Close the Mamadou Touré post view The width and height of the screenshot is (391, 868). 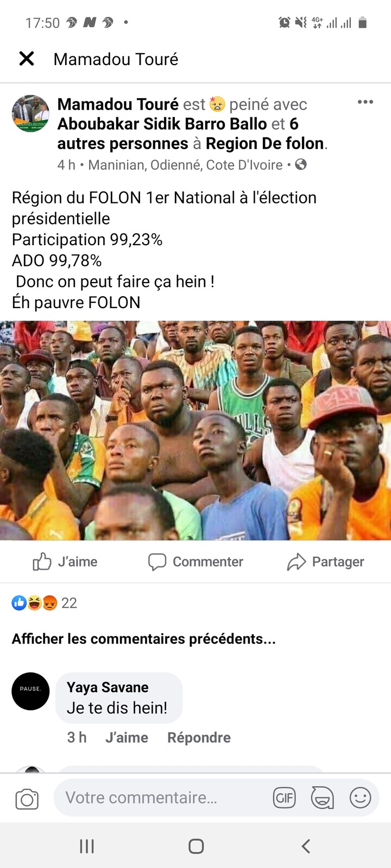click(27, 59)
